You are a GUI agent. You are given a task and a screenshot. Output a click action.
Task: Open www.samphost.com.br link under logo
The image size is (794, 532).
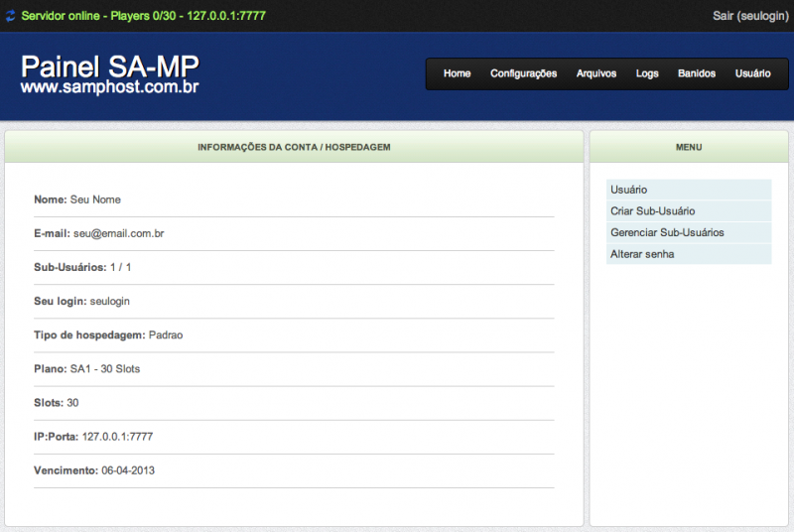[110, 87]
